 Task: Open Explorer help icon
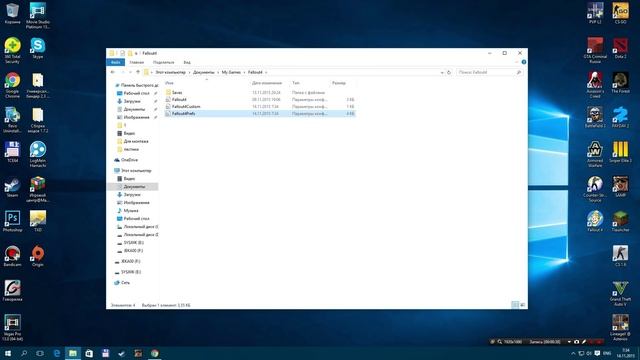[524, 62]
